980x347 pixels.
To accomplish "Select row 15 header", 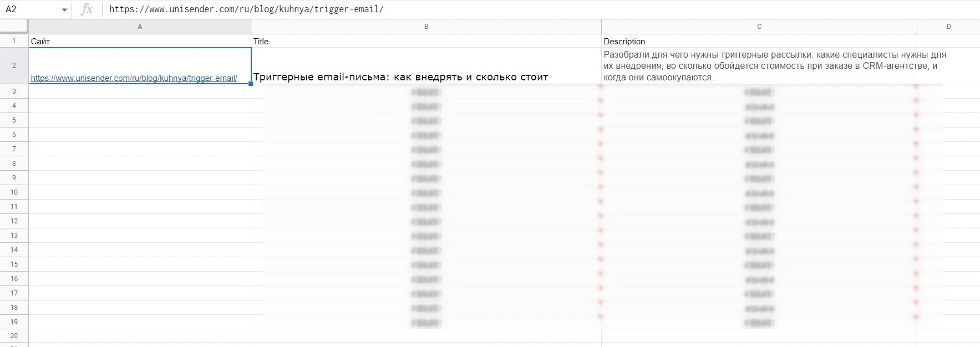I will click(14, 264).
